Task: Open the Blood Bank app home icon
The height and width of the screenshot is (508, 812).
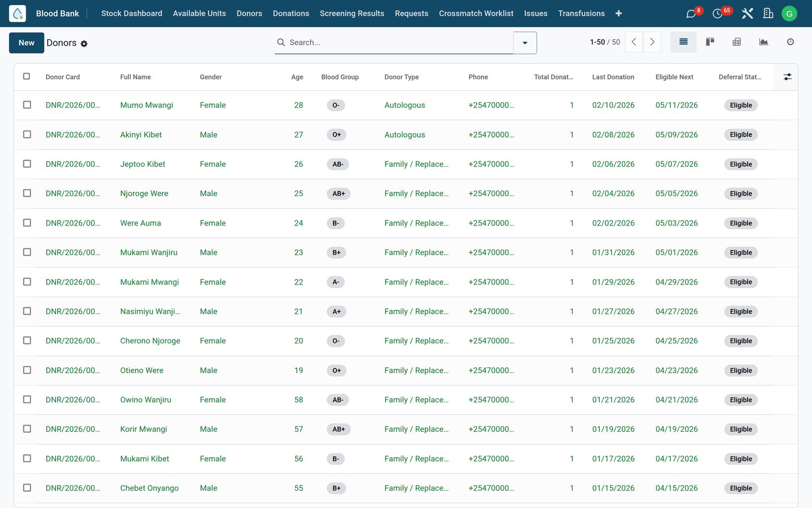Action: click(x=17, y=13)
